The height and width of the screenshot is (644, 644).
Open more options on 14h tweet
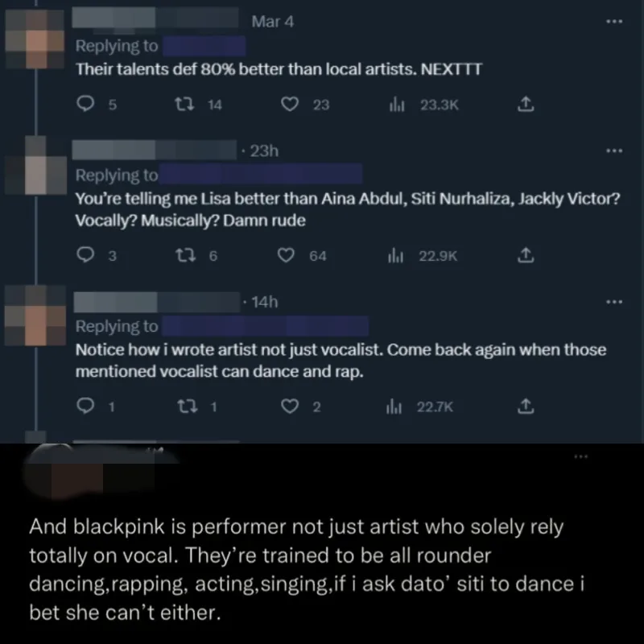(x=615, y=302)
